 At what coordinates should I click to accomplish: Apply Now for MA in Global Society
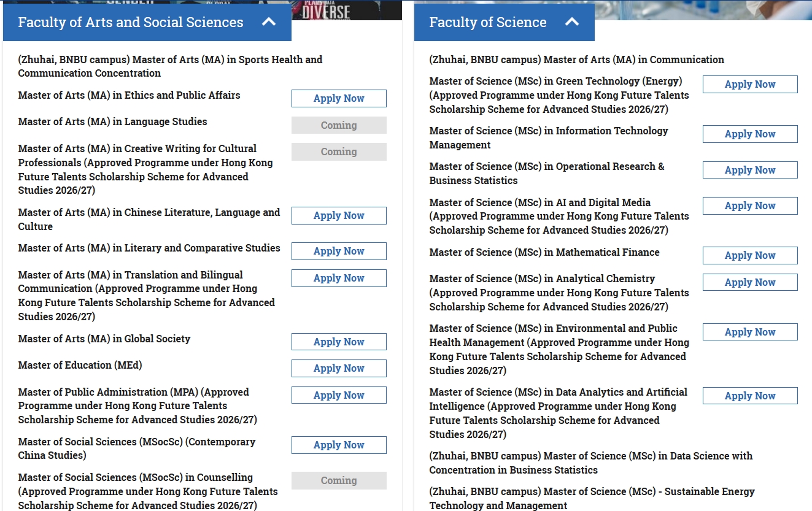(339, 342)
